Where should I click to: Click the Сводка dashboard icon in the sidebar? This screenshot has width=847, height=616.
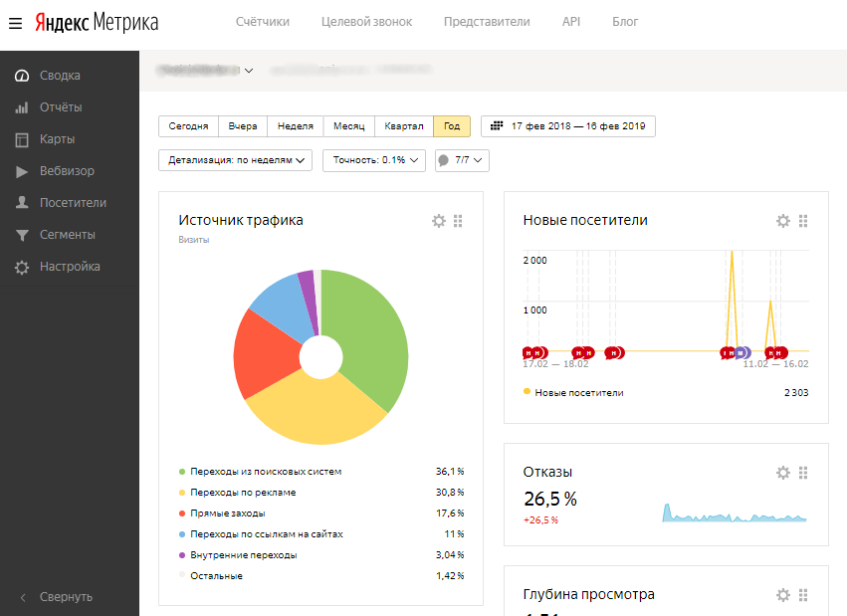coord(22,76)
